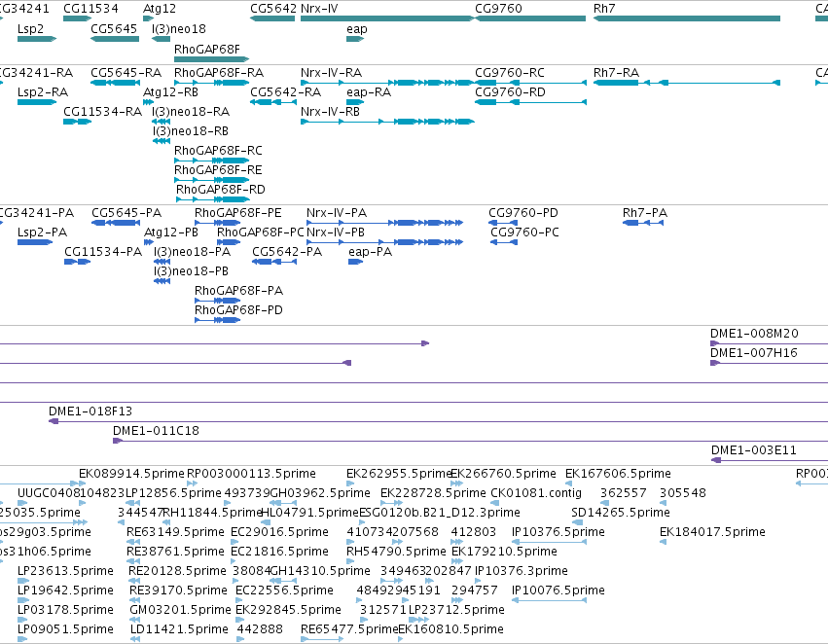Click the CG5642-PA protein label
828x644 pixels.
click(287, 252)
